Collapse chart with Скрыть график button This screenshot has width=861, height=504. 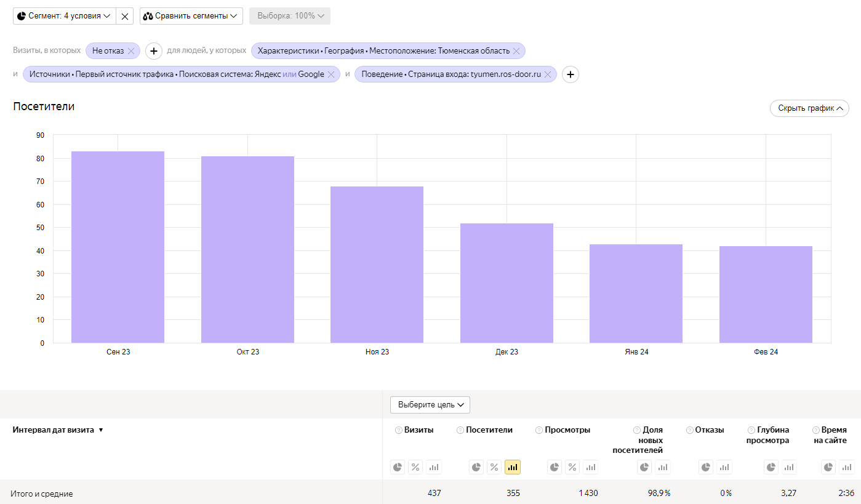[809, 108]
